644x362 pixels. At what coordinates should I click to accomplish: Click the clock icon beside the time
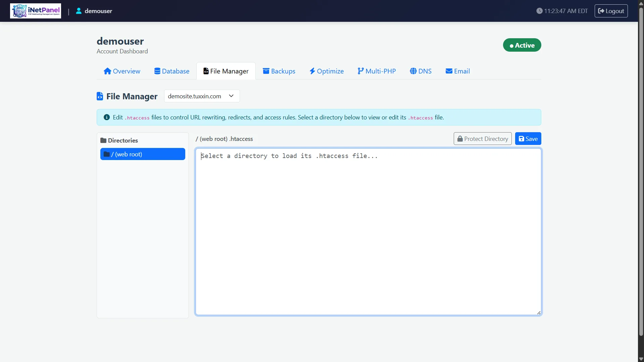(x=540, y=11)
